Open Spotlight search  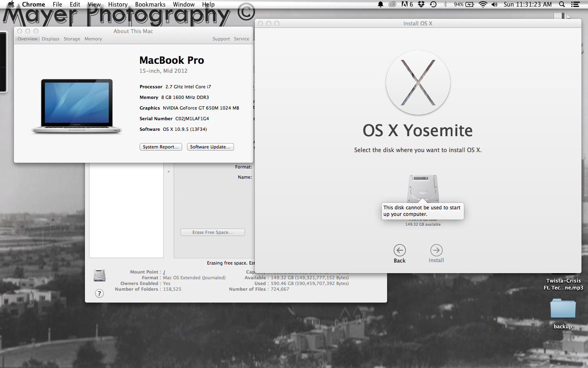tap(562, 4)
